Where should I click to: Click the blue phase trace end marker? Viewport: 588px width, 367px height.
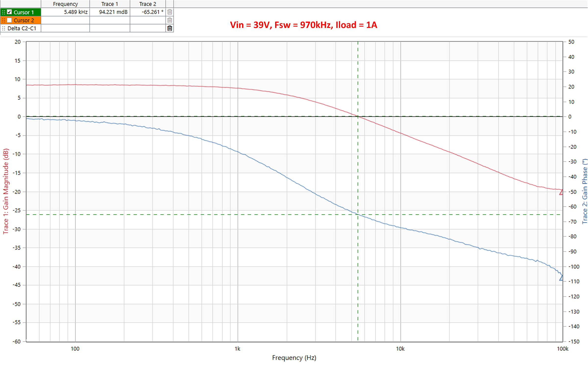click(x=561, y=278)
